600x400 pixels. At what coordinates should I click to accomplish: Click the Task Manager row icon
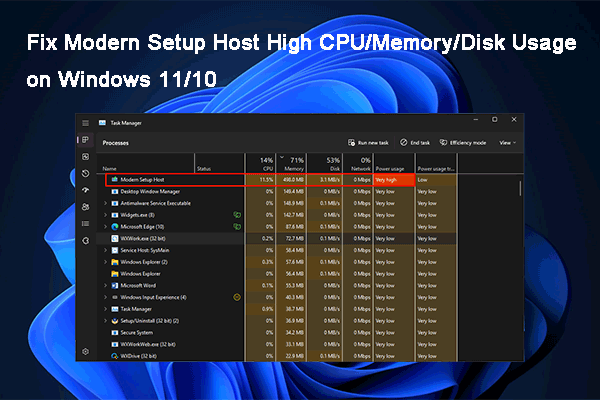click(114, 309)
